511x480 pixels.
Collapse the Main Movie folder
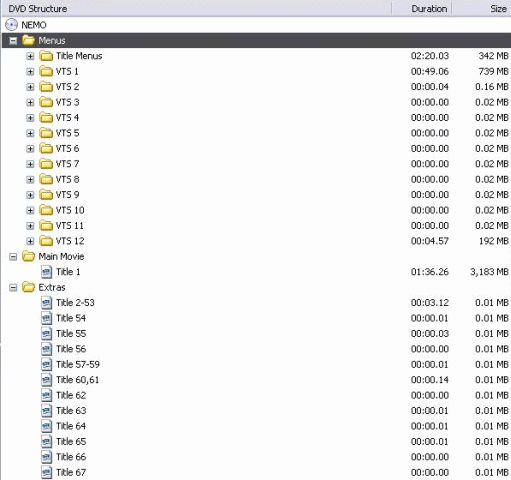click(13, 257)
